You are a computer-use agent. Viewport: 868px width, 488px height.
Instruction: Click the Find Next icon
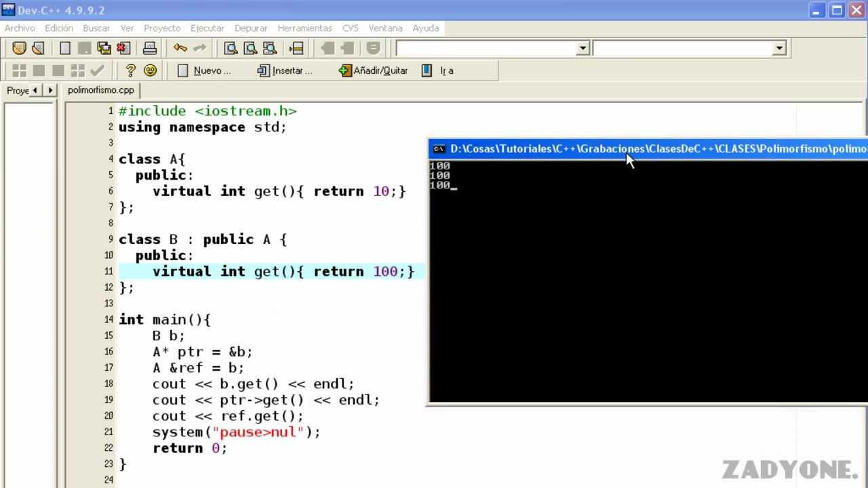click(x=269, y=48)
